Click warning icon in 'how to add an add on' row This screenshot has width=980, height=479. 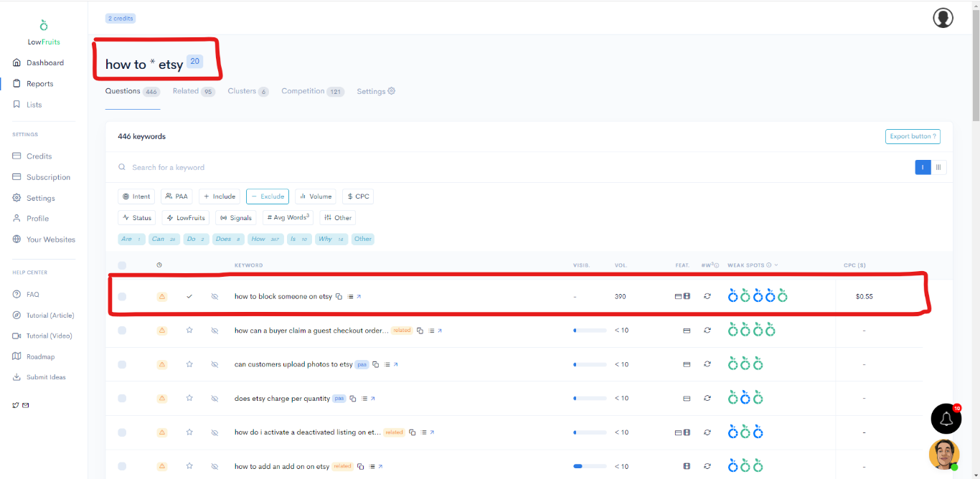coord(162,466)
